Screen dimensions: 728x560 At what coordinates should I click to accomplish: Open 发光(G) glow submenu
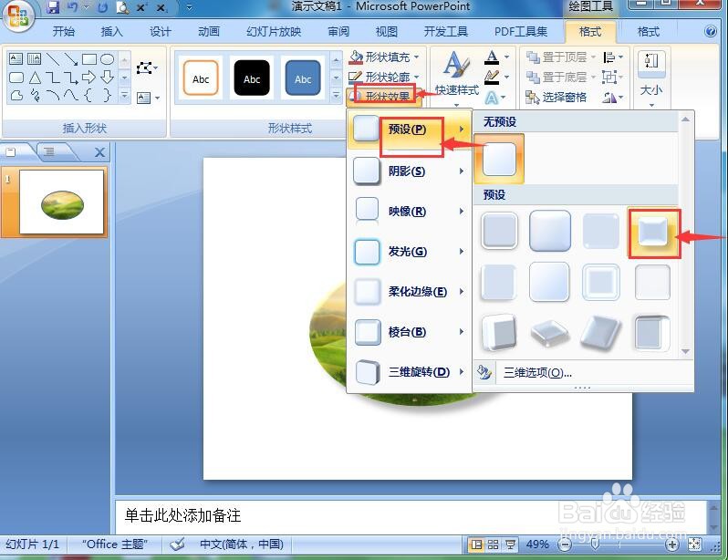pos(409,251)
